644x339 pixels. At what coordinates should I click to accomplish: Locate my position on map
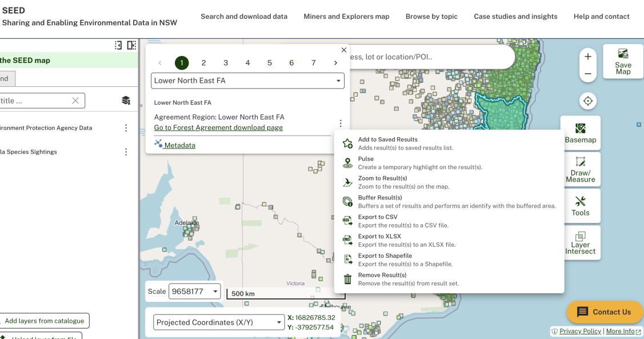pos(588,101)
